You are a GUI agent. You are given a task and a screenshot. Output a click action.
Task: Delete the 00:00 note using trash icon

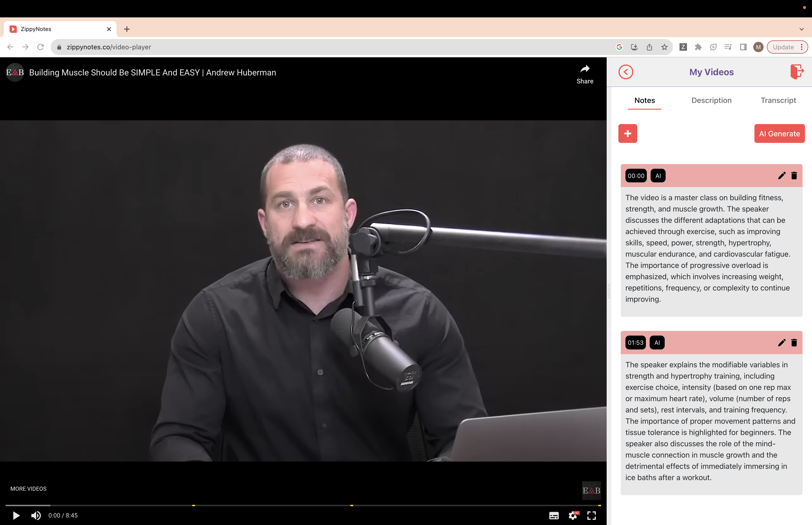[794, 176]
